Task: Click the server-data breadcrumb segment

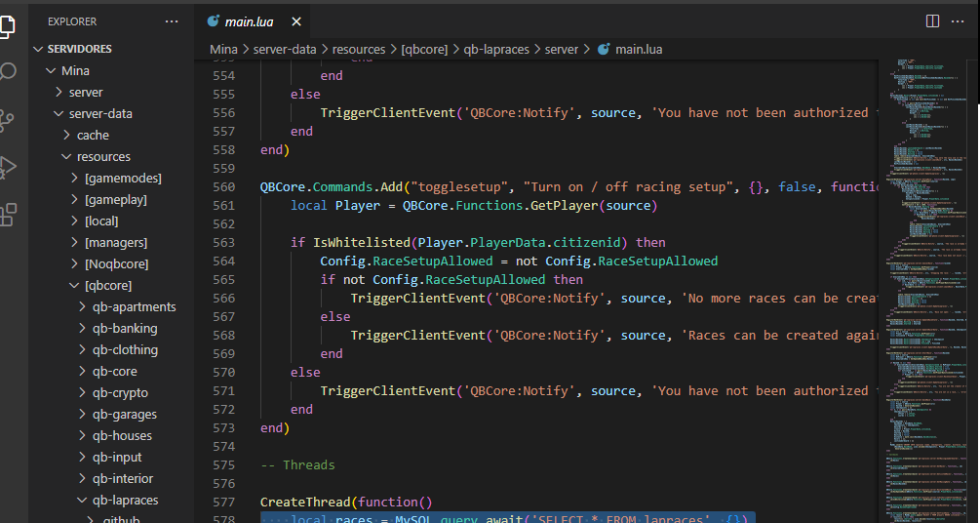Action: pos(287,49)
